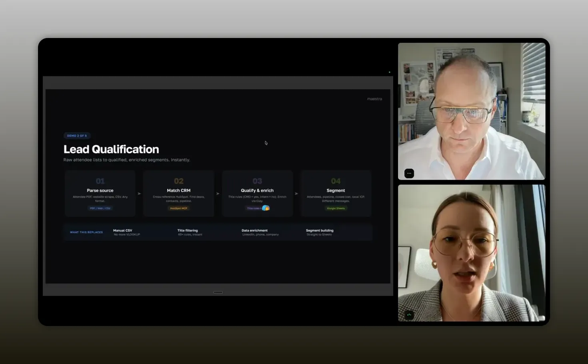Click the Clay logo icon in the Qualify & enrich card
The height and width of the screenshot is (364, 588).
266,208
